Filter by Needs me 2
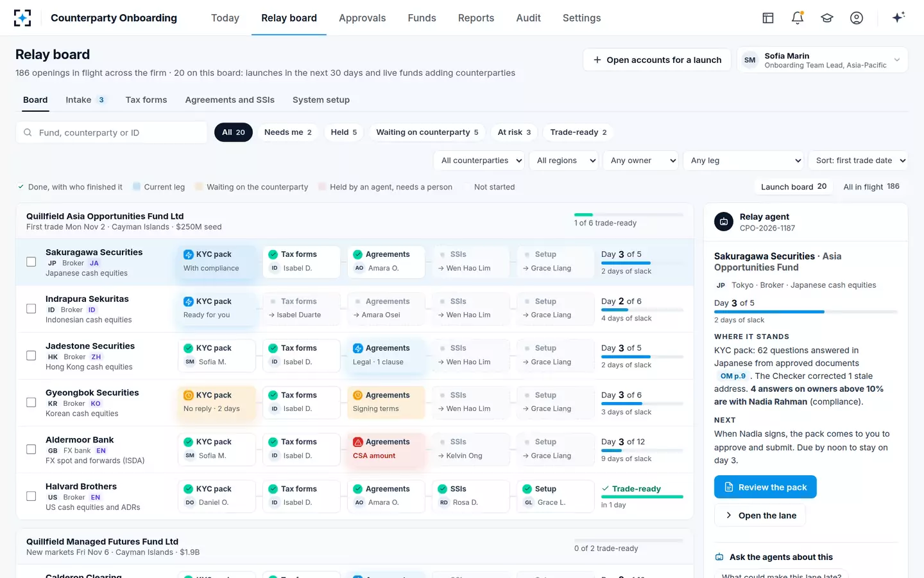Viewport: 924px width, 578px height. pyautogui.click(x=288, y=132)
